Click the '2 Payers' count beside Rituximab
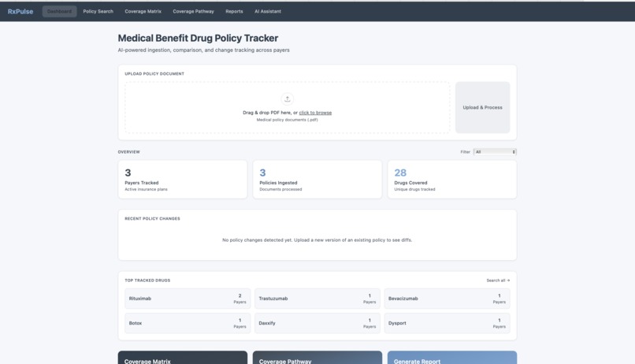635x364 pixels. pyautogui.click(x=240, y=299)
